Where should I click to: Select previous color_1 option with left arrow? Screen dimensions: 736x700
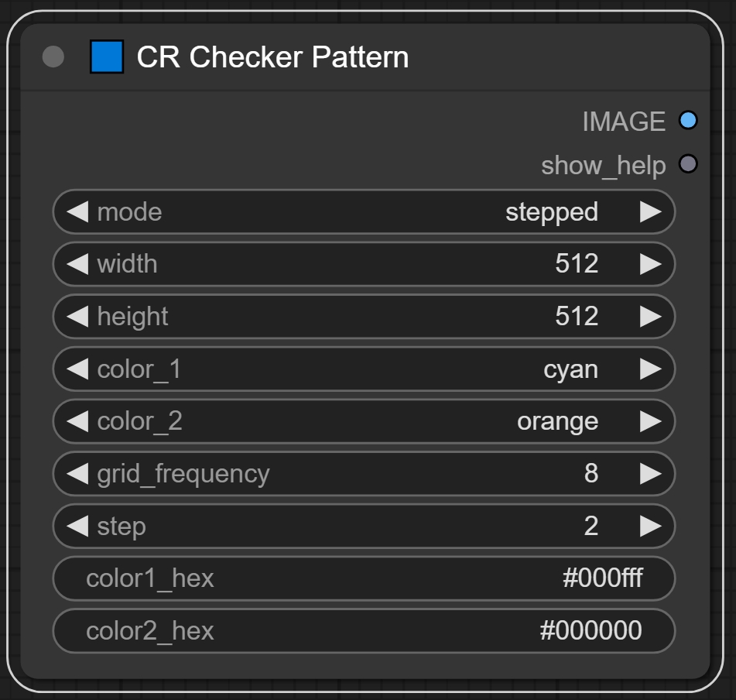pos(77,369)
